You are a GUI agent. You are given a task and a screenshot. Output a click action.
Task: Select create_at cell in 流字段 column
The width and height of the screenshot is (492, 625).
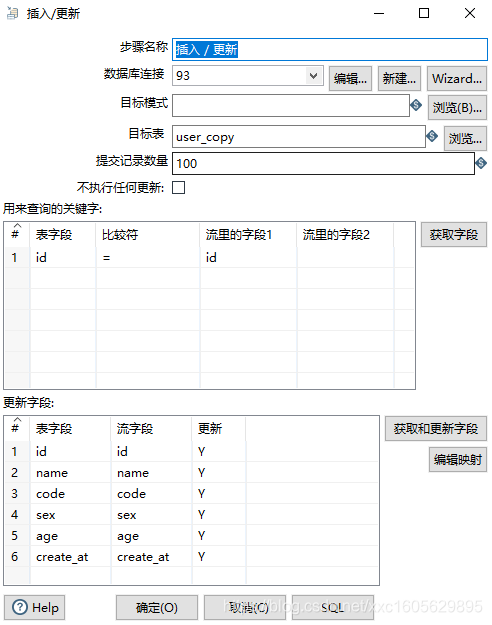(151, 557)
